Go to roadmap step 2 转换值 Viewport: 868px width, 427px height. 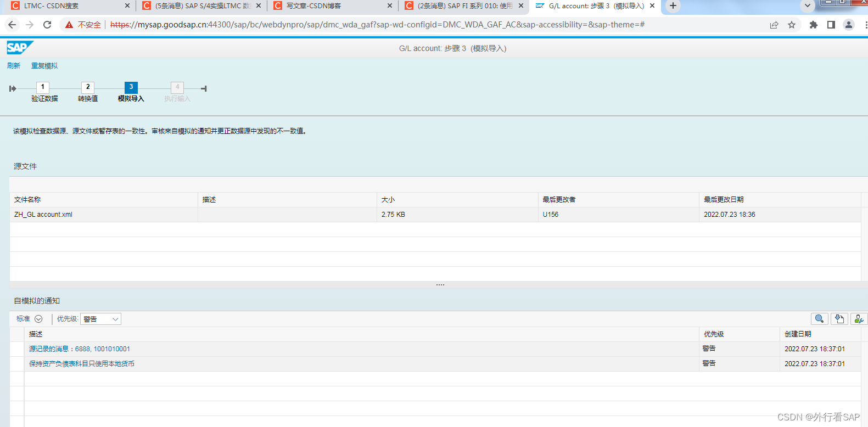tap(88, 92)
